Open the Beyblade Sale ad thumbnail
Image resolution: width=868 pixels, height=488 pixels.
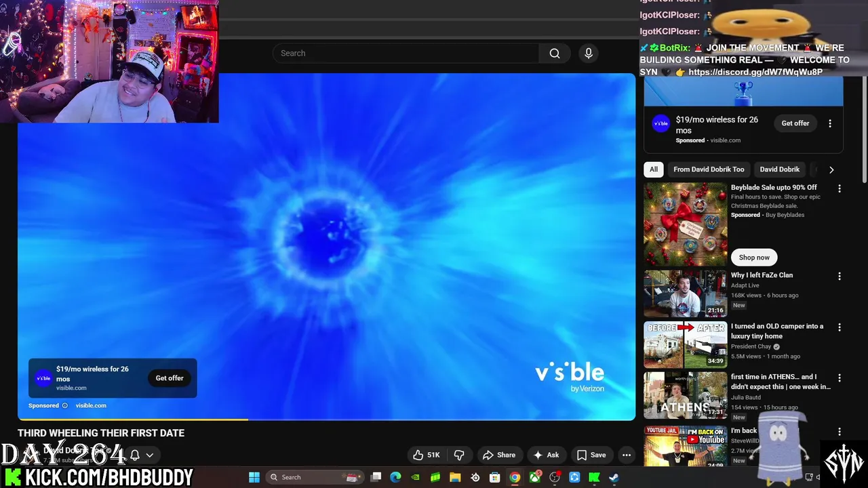pyautogui.click(x=685, y=224)
